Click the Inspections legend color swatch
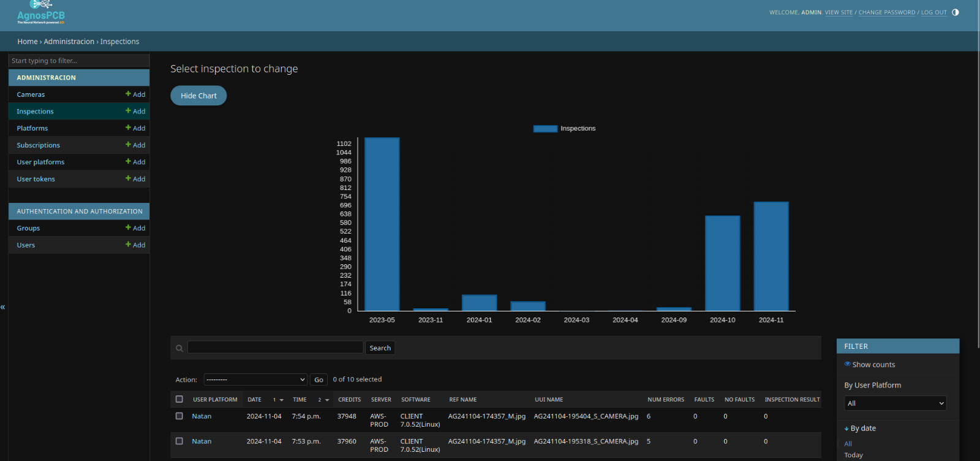This screenshot has height=461, width=980. (545, 129)
